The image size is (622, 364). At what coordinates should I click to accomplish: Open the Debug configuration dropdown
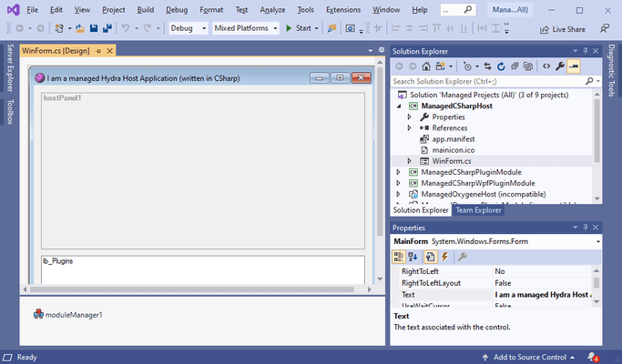[188, 28]
